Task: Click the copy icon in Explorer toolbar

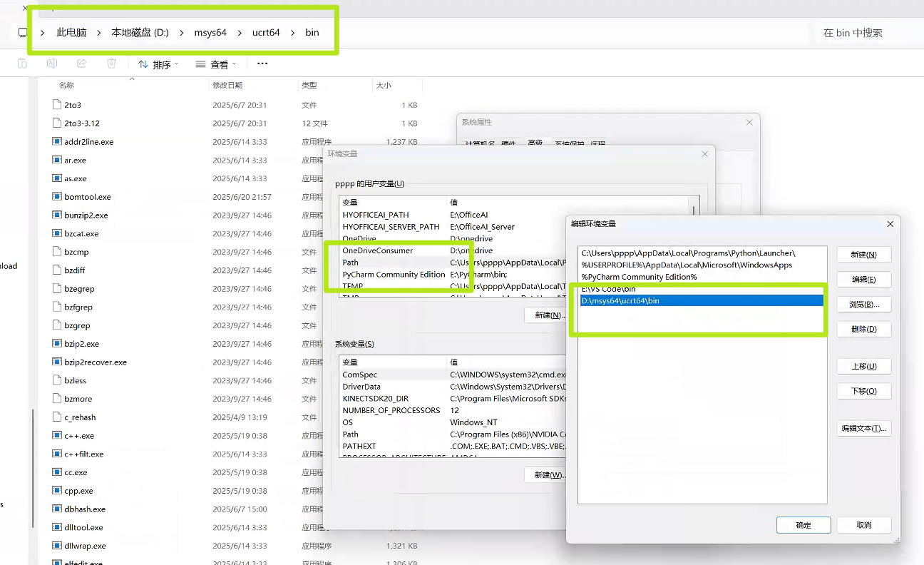Action: click(x=22, y=63)
